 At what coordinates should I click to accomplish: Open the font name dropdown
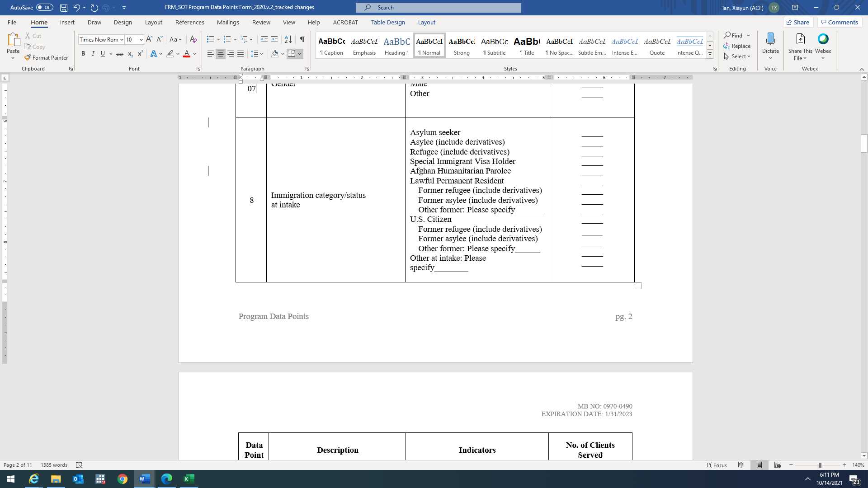click(x=122, y=40)
